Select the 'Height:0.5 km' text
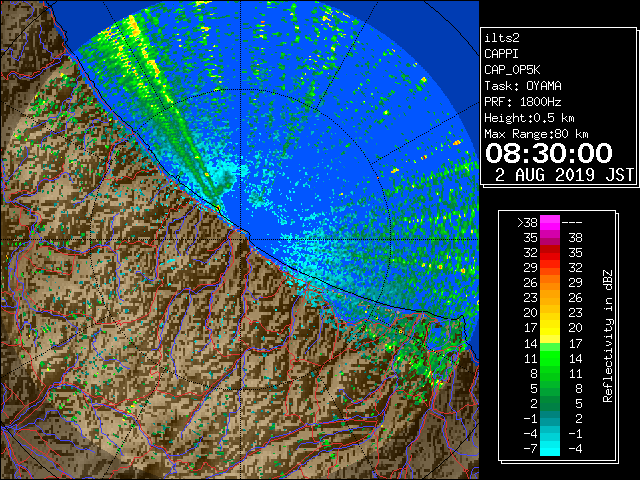 pyautogui.click(x=529, y=118)
